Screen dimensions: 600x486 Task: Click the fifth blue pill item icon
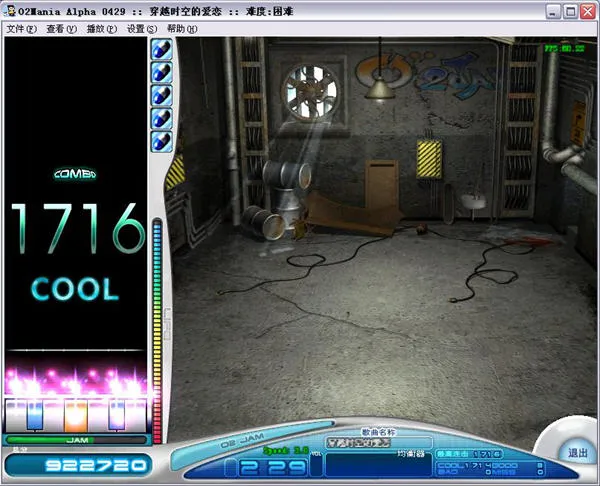pyautogui.click(x=161, y=141)
